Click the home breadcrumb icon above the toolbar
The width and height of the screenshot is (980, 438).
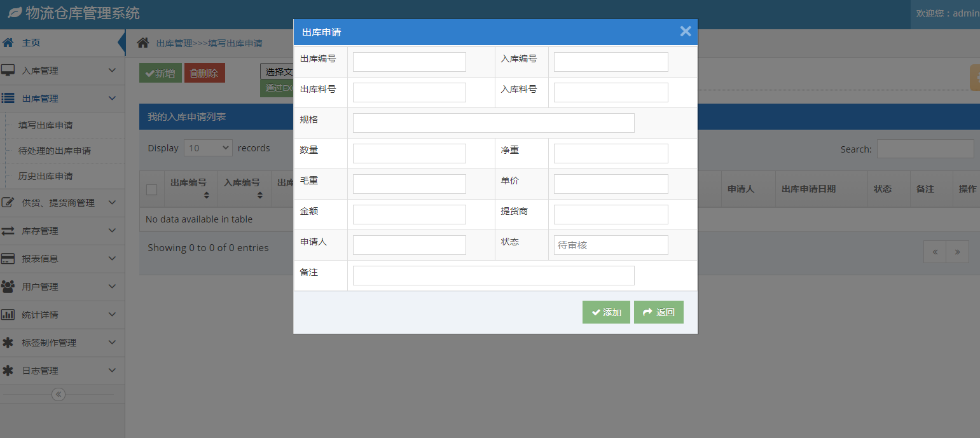(143, 43)
